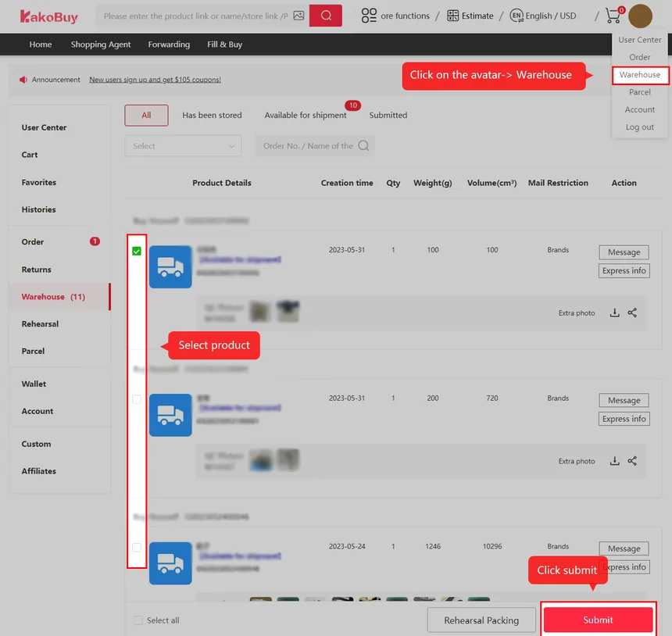The height and width of the screenshot is (636, 672).
Task: Open Forwarding in navigation bar
Action: click(x=169, y=45)
